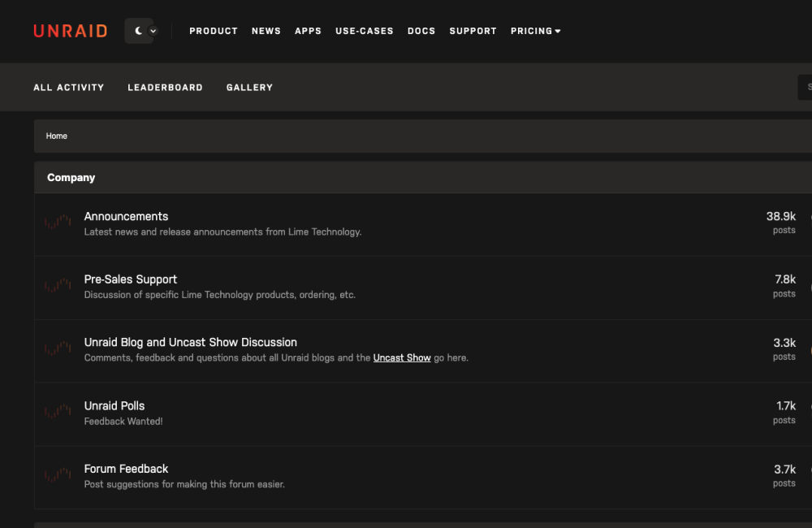This screenshot has height=528, width=812.
Task: Click the UNRAID logo
Action: point(71,31)
